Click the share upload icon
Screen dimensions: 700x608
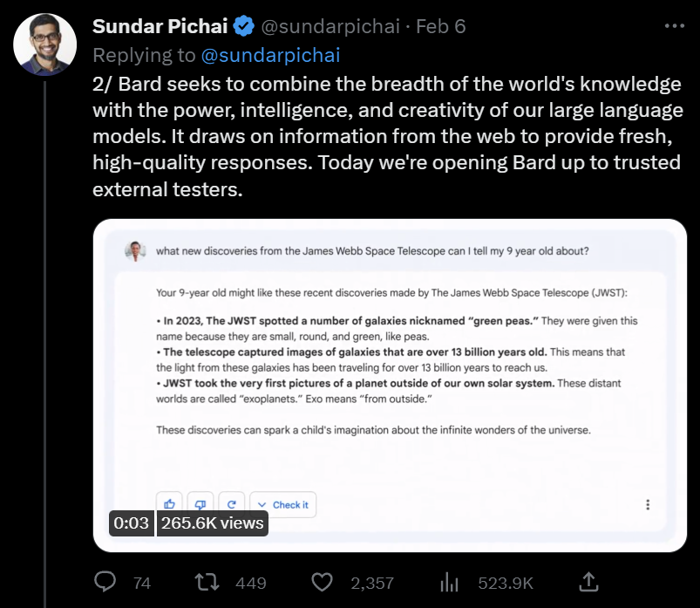click(x=588, y=582)
